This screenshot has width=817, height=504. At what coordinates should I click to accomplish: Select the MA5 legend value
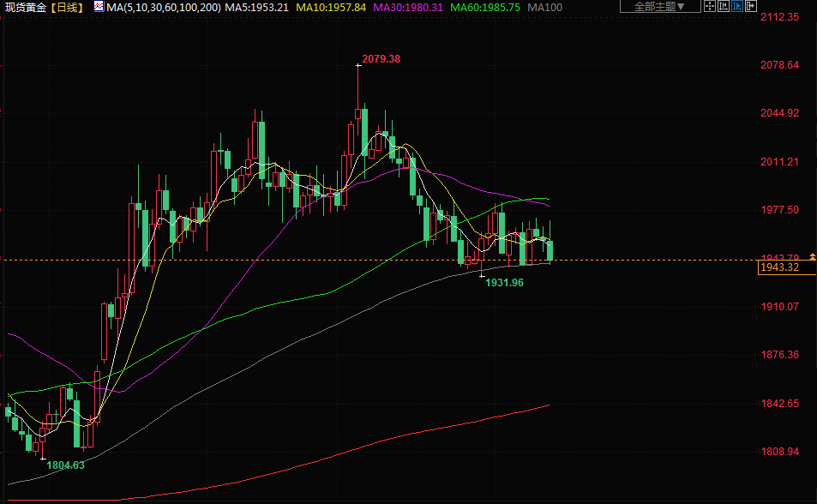tap(257, 7)
